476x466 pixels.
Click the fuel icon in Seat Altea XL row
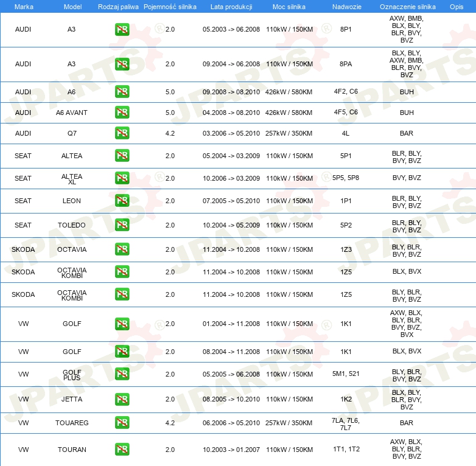(x=122, y=178)
